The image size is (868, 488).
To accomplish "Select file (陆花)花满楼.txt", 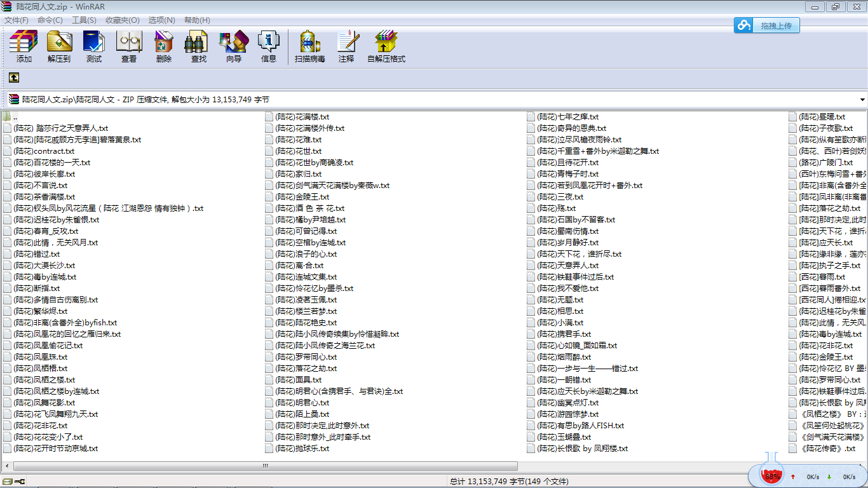I will click(302, 117).
